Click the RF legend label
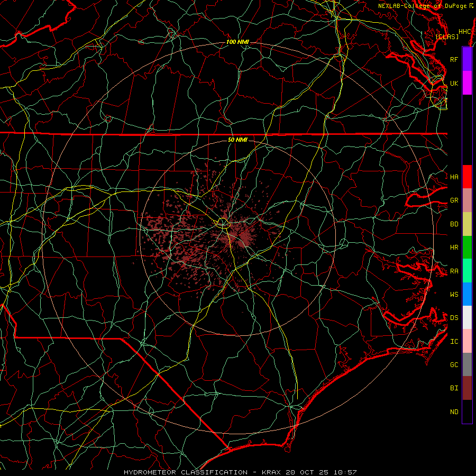476x476 pixels. coord(454,59)
